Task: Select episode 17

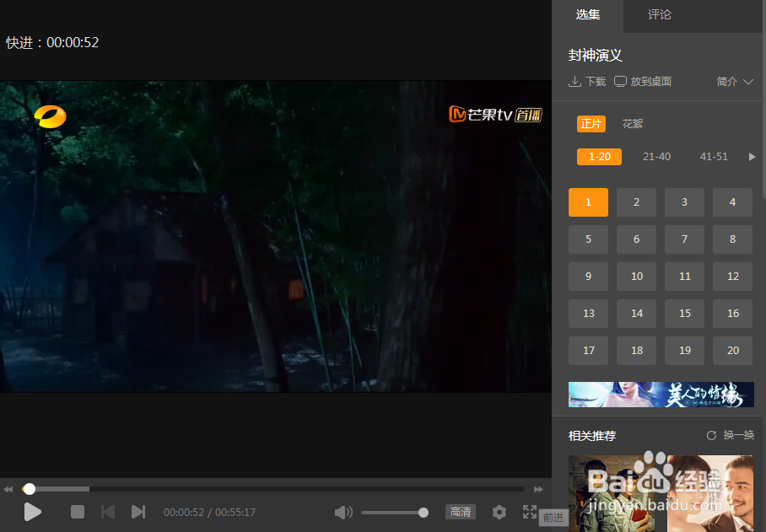Action: (588, 351)
